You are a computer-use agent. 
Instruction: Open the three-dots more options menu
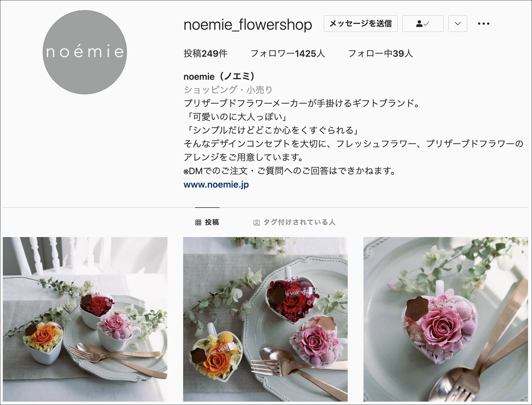[483, 24]
